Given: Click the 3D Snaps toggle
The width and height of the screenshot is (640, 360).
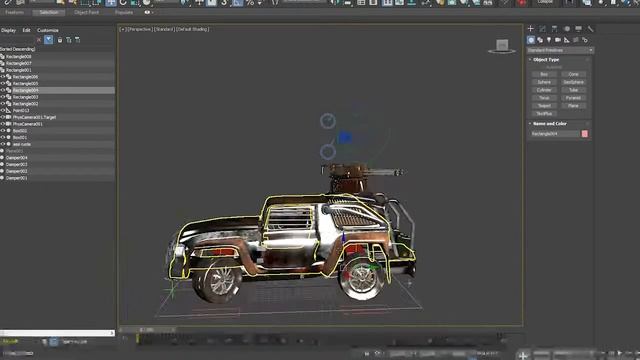Looking at the screenshot, I should click(x=224, y=3).
